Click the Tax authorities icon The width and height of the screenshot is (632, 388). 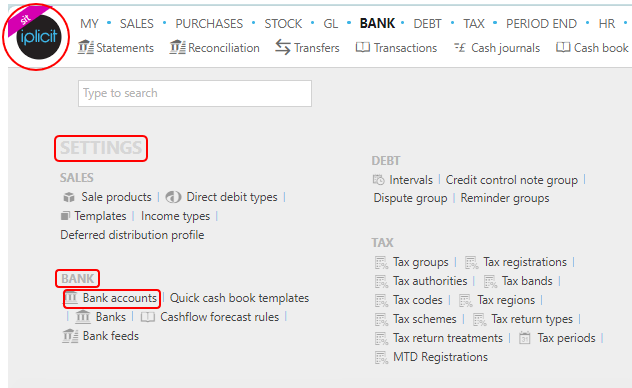(x=381, y=281)
